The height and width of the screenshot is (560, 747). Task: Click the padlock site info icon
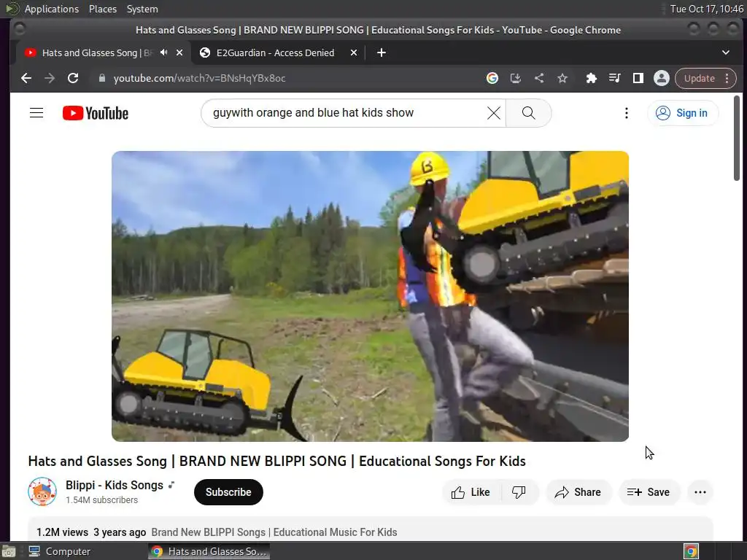101,78
